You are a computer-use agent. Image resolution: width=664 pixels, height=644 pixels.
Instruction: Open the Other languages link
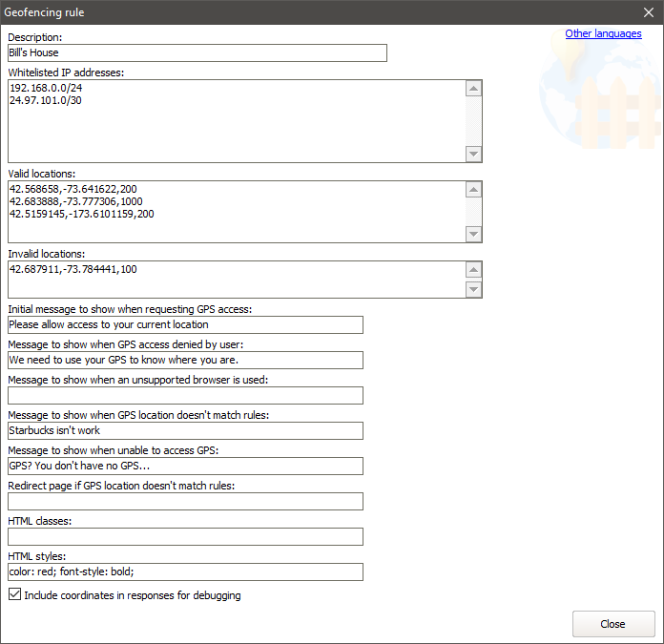click(x=603, y=33)
